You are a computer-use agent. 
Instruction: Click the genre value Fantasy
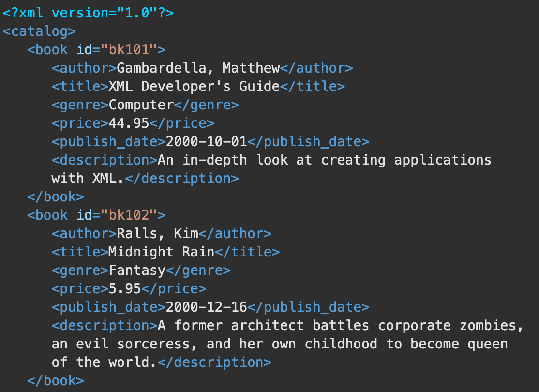point(137,271)
